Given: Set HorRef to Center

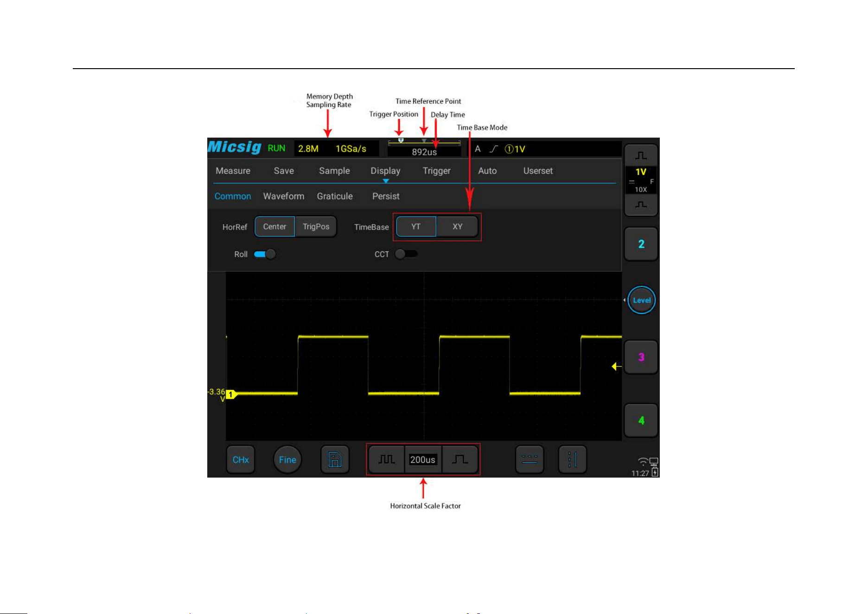Looking at the screenshot, I should point(274,227).
